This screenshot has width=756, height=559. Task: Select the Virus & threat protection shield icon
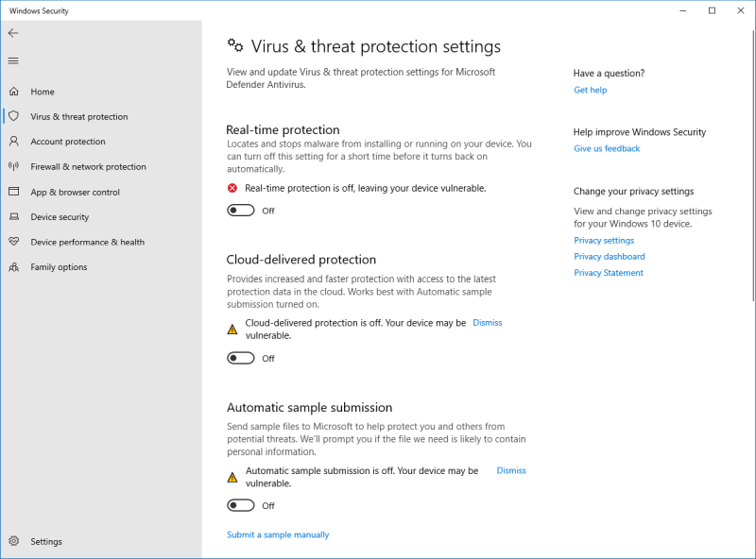coord(13,116)
